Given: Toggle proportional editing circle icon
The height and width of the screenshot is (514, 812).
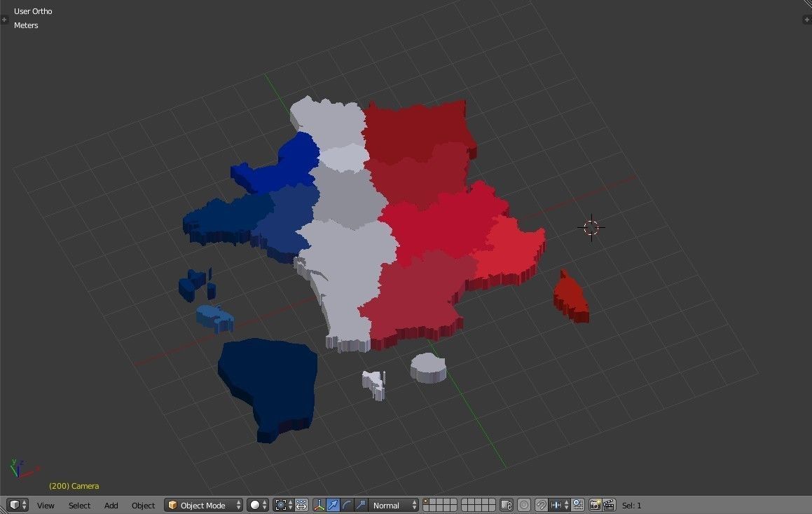Looking at the screenshot, I should pyautogui.click(x=524, y=505).
